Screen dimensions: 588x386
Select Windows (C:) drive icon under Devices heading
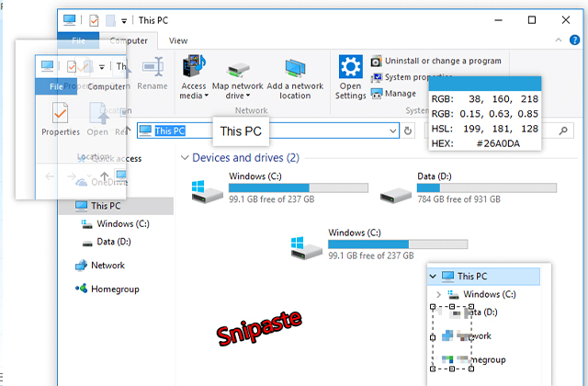pyautogui.click(x=207, y=192)
